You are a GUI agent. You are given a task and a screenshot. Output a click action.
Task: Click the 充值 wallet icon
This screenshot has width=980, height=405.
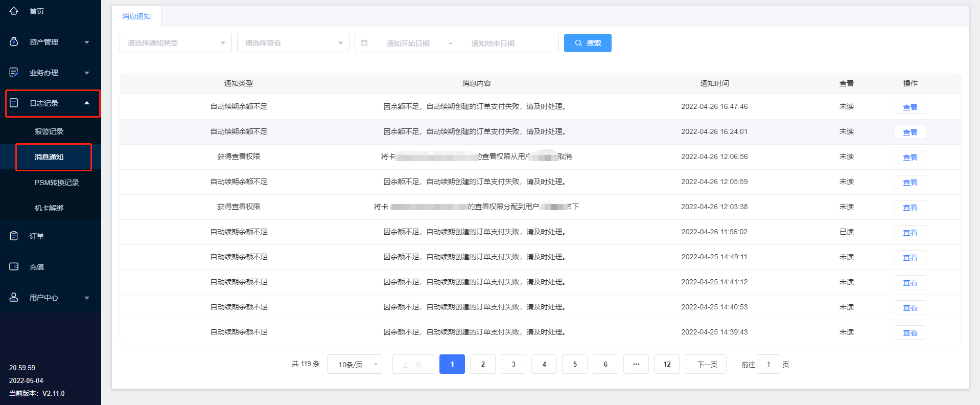(14, 266)
